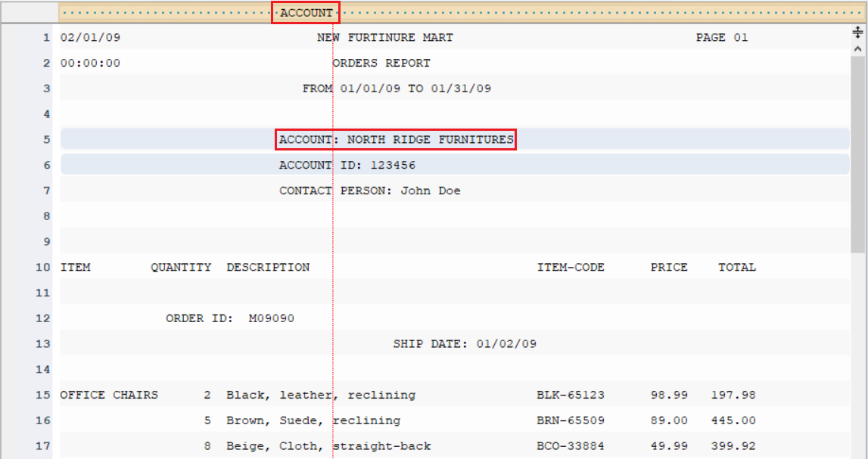
Task: Click the total value 445.00
Action: pos(733,421)
